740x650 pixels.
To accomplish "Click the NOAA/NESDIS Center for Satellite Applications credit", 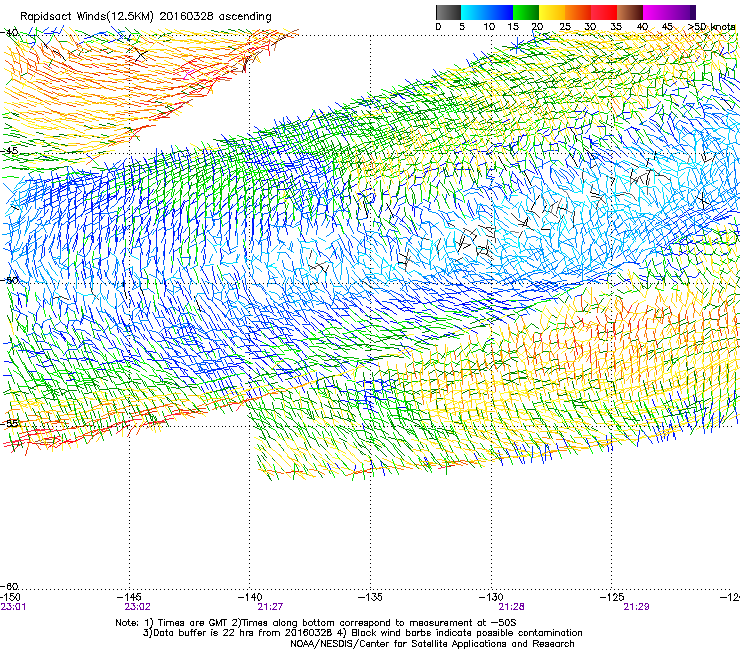I will (432, 644).
